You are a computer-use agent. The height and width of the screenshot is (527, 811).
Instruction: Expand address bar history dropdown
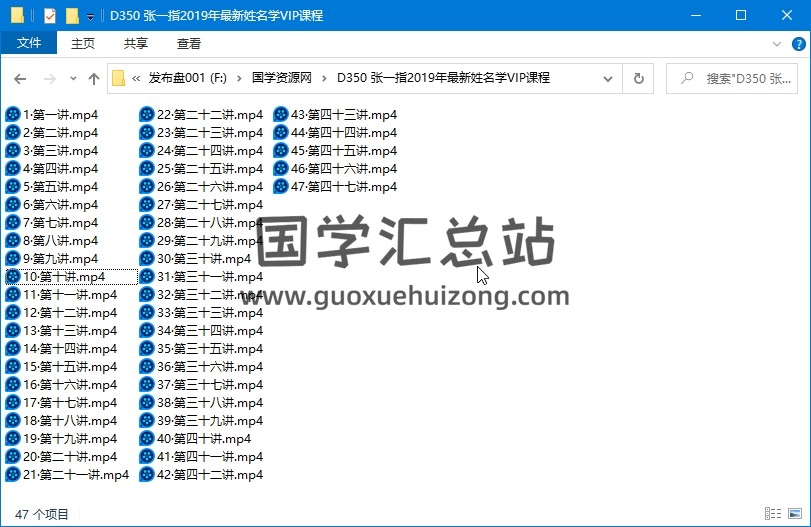608,79
